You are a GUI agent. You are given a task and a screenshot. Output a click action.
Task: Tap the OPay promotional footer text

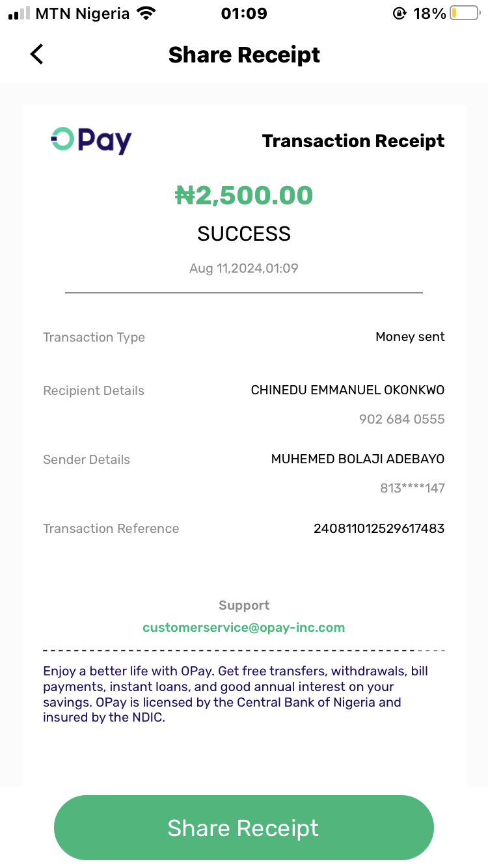[236, 694]
